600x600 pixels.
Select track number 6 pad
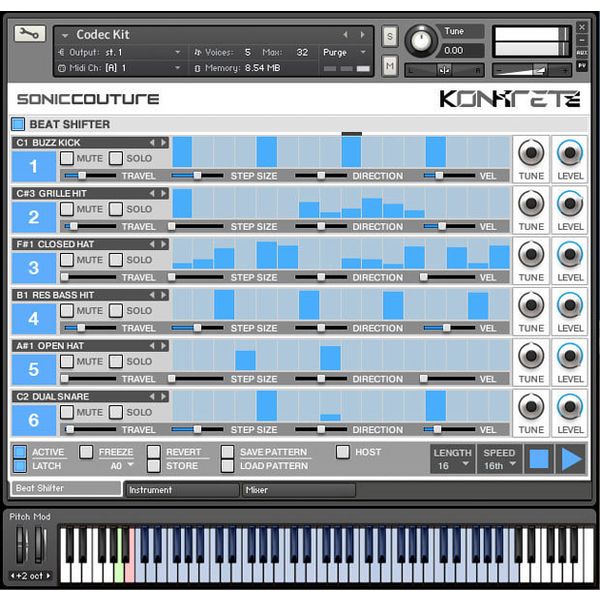coord(34,420)
